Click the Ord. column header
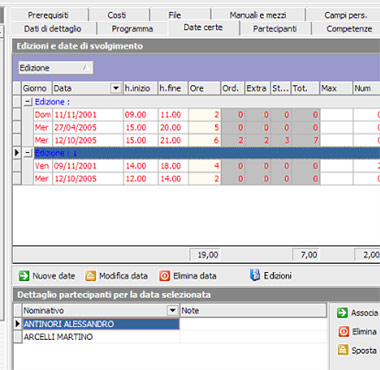The image size is (380, 370). tap(233, 88)
